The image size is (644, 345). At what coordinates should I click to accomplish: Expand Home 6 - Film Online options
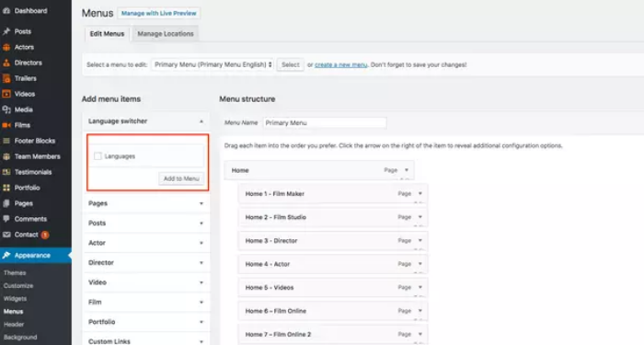[x=420, y=311]
